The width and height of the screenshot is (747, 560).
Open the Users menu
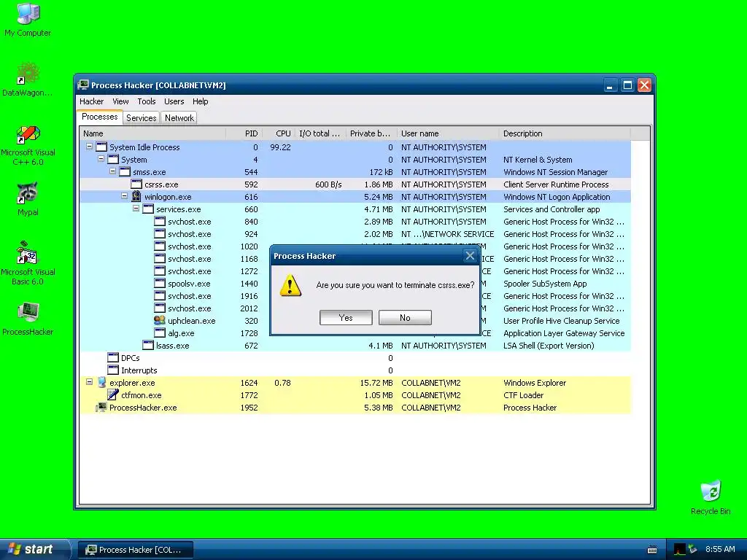pyautogui.click(x=174, y=101)
